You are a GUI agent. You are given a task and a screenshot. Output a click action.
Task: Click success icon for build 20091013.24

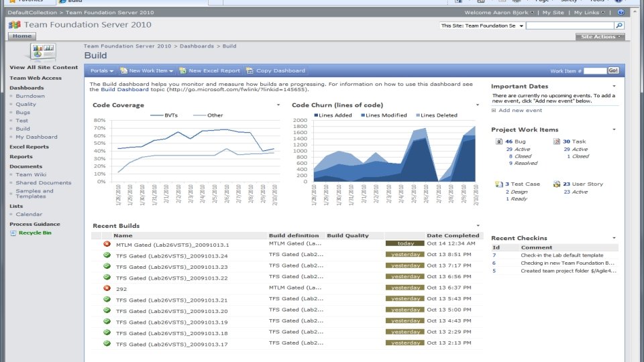click(x=107, y=255)
